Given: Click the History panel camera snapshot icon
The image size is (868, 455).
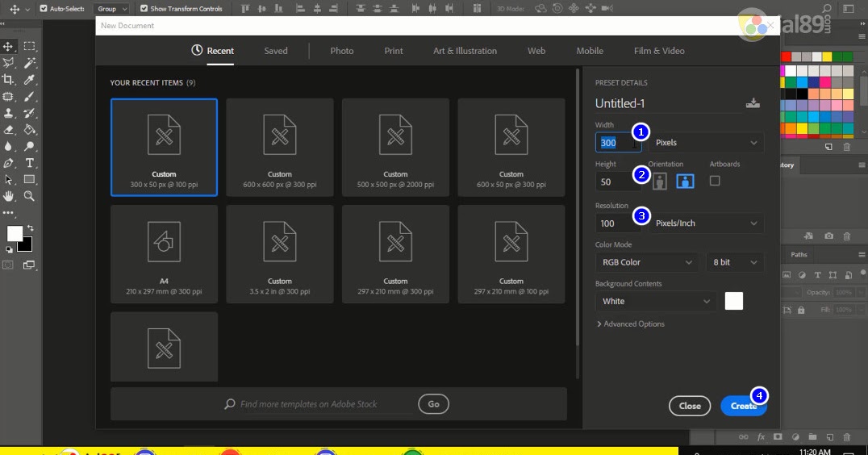Looking at the screenshot, I should click(x=828, y=236).
